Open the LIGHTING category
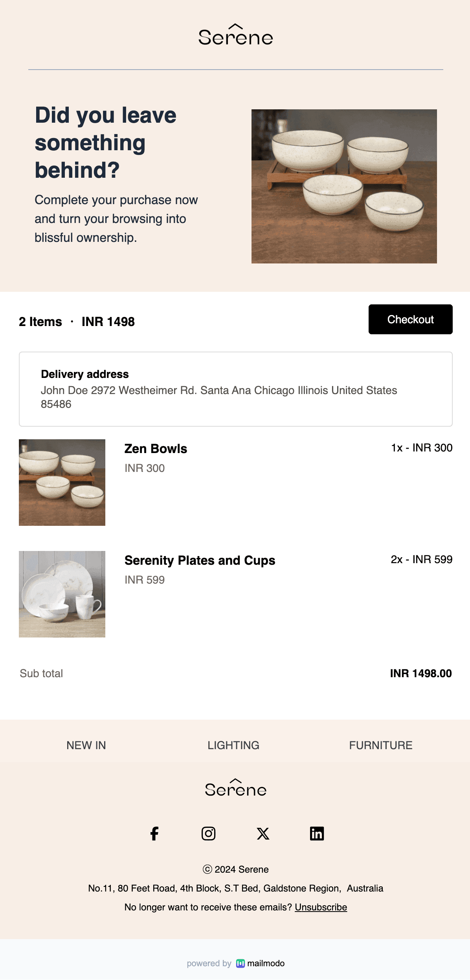The image size is (470, 980). point(233,745)
